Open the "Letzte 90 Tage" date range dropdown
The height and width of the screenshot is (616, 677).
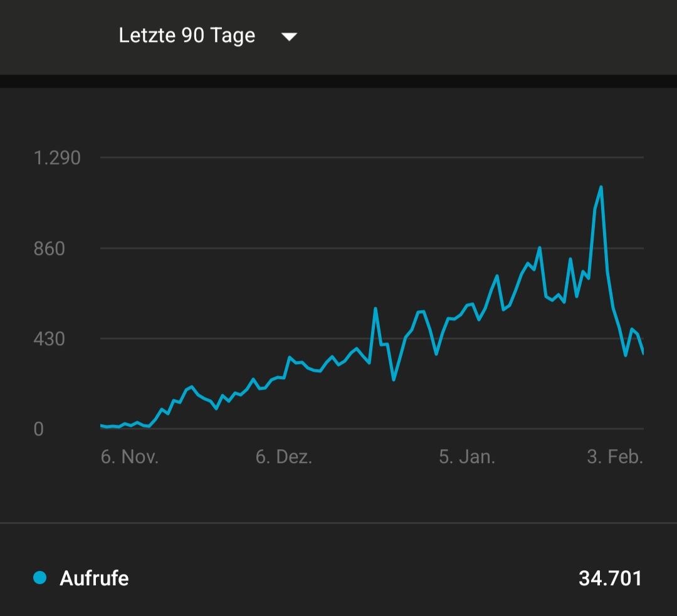[187, 36]
